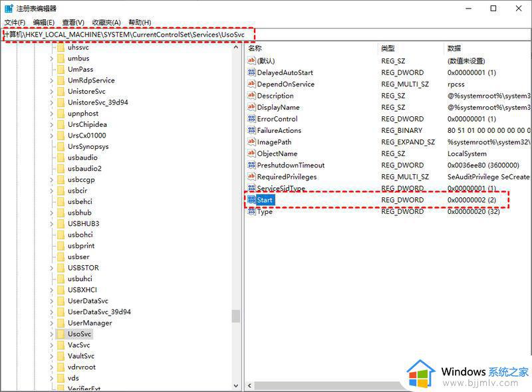Click the rpcss data cell

pyautogui.click(x=456, y=84)
